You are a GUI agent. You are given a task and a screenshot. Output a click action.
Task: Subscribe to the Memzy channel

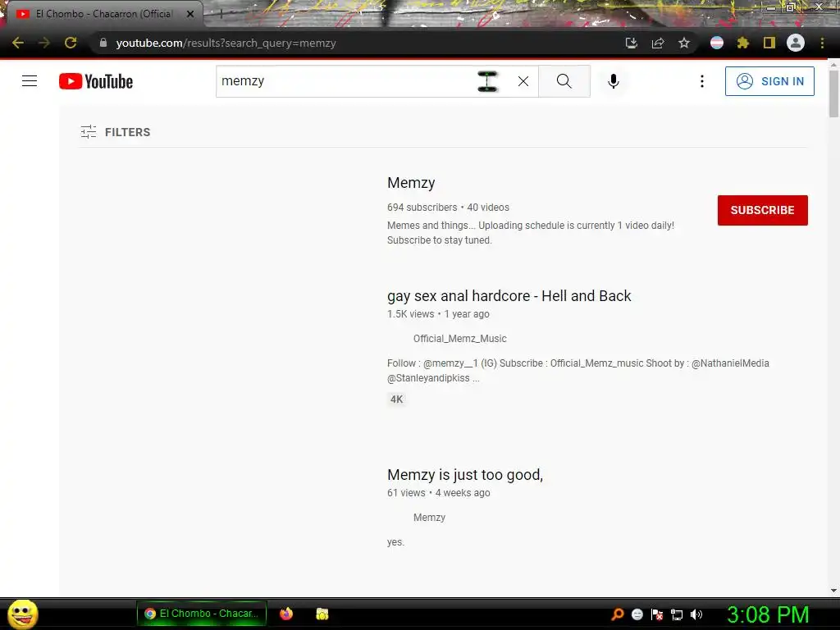pos(762,210)
